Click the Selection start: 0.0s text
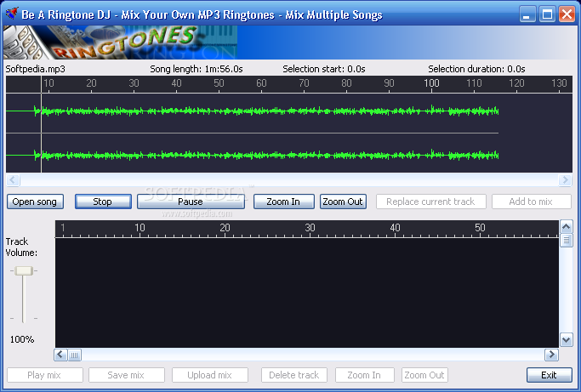Image resolution: width=581 pixels, height=392 pixels. point(324,69)
